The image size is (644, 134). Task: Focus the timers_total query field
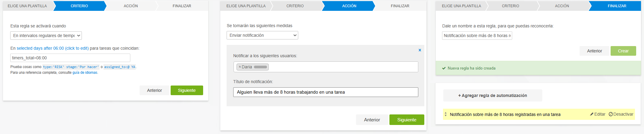click(70, 58)
